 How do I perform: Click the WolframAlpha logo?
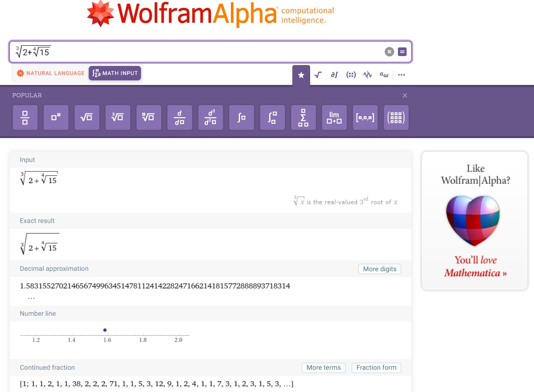pyautogui.click(x=210, y=14)
